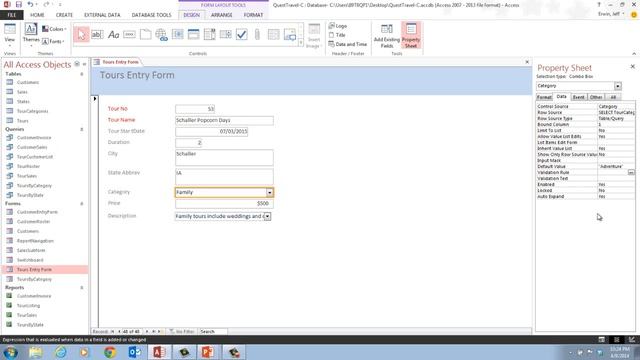Image resolution: width=640 pixels, height=360 pixels.
Task: Open the Category combo box dropdown
Action: point(269,193)
